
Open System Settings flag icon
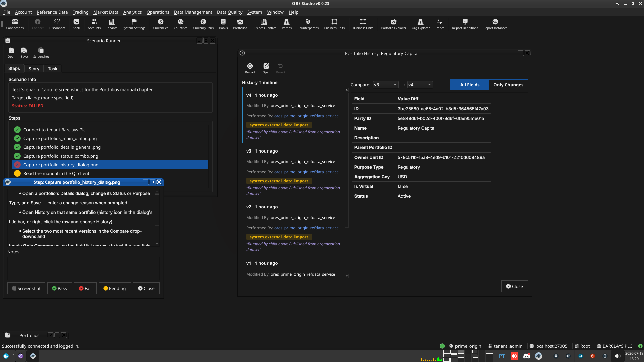[134, 24]
